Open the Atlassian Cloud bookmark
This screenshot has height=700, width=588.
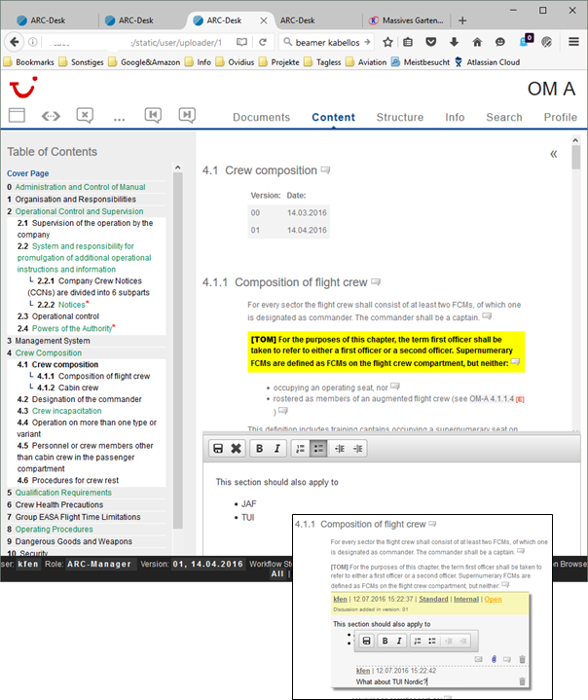point(488,62)
